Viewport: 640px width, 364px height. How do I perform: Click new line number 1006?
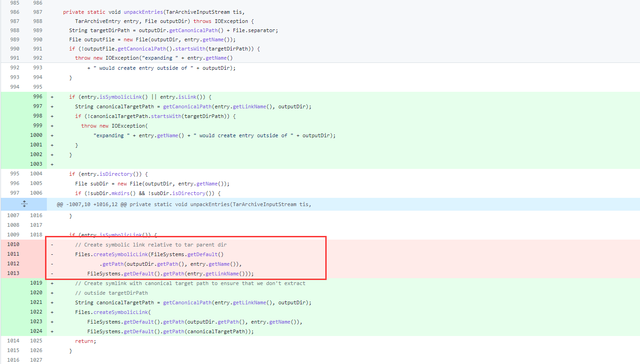pyautogui.click(x=36, y=193)
